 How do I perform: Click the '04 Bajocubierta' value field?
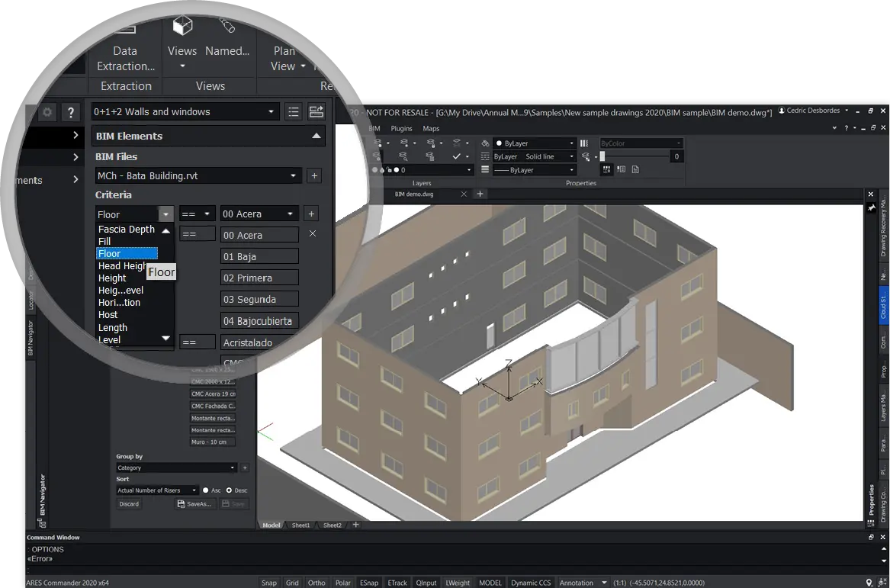point(259,321)
